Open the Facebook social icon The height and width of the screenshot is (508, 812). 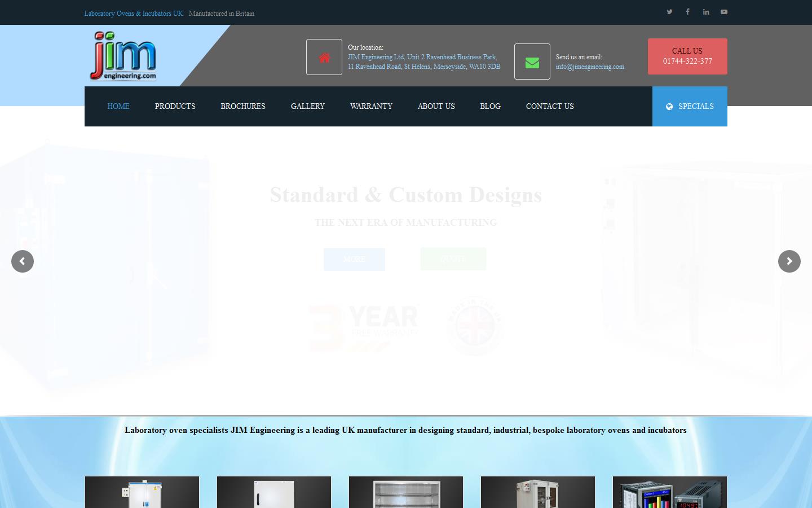click(x=687, y=11)
